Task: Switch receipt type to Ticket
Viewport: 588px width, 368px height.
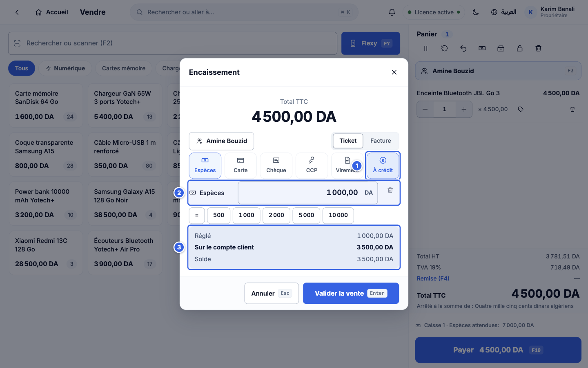Action: coord(348,141)
